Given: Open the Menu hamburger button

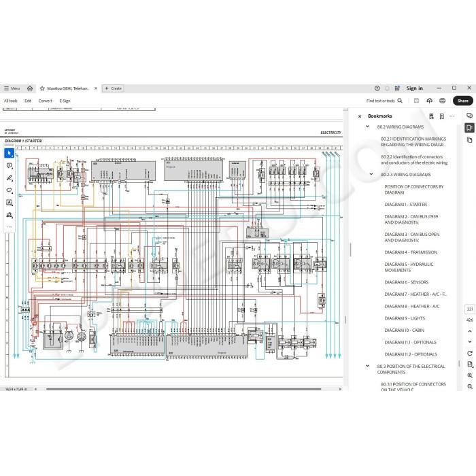Looking at the screenshot, I should [x=12, y=88].
